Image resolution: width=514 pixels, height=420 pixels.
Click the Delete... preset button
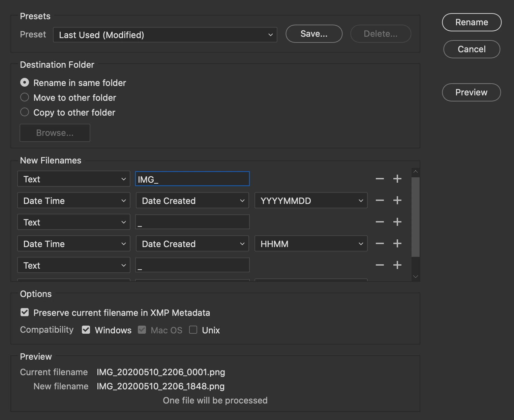pos(381,34)
